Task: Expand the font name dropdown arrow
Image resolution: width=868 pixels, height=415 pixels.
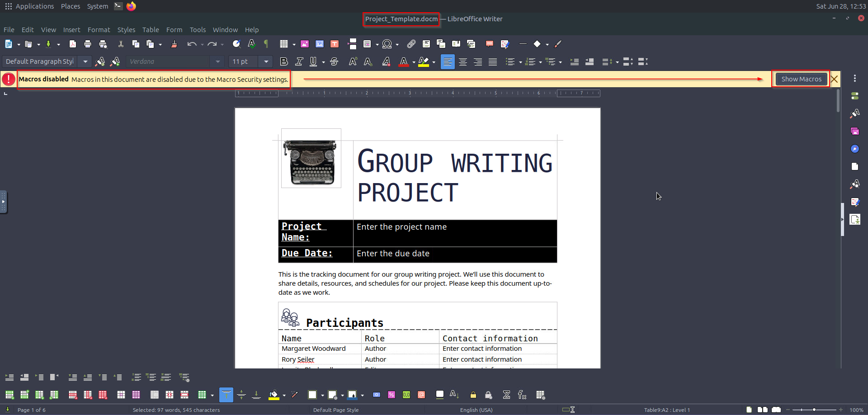Action: (x=217, y=61)
